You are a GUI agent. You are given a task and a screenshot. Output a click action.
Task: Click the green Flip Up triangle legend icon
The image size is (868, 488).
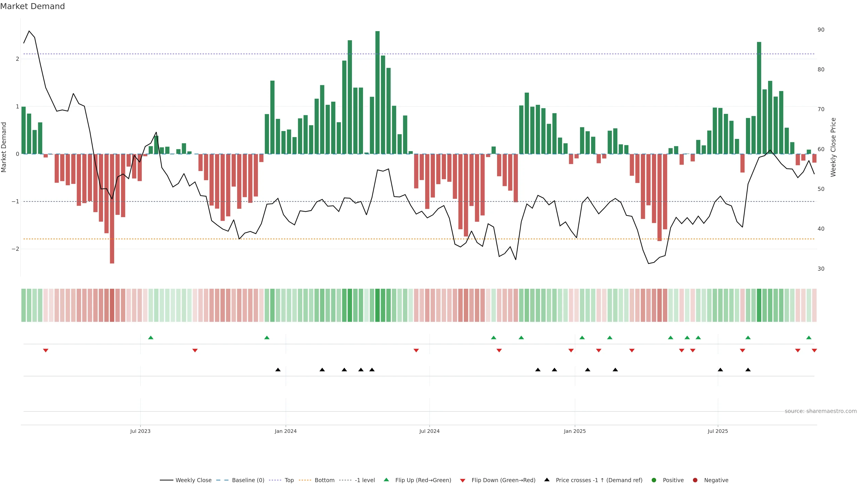point(387,480)
